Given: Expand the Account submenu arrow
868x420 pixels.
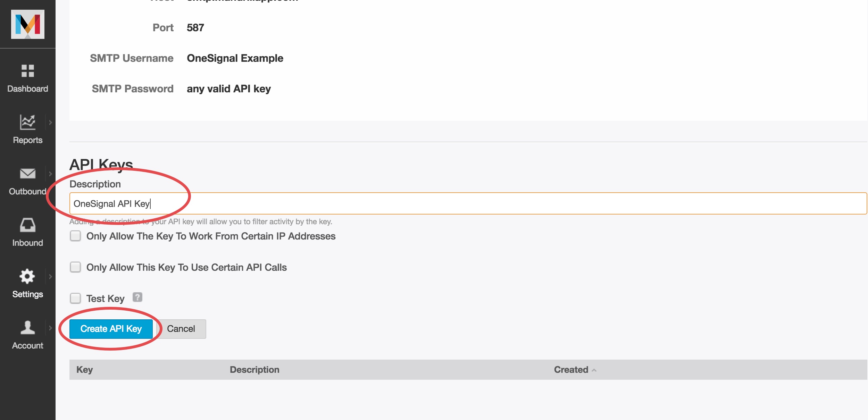Looking at the screenshot, I should [51, 328].
